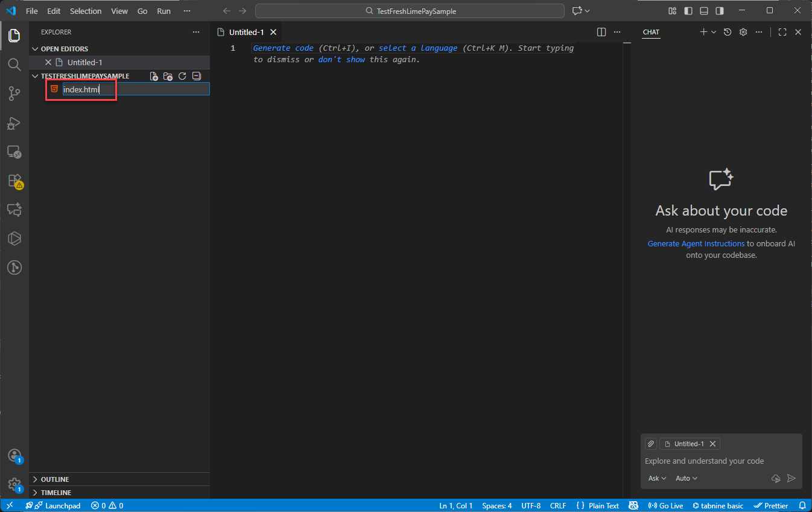812x512 pixels.
Task: Expand the Timeline section
Action: 56,493
